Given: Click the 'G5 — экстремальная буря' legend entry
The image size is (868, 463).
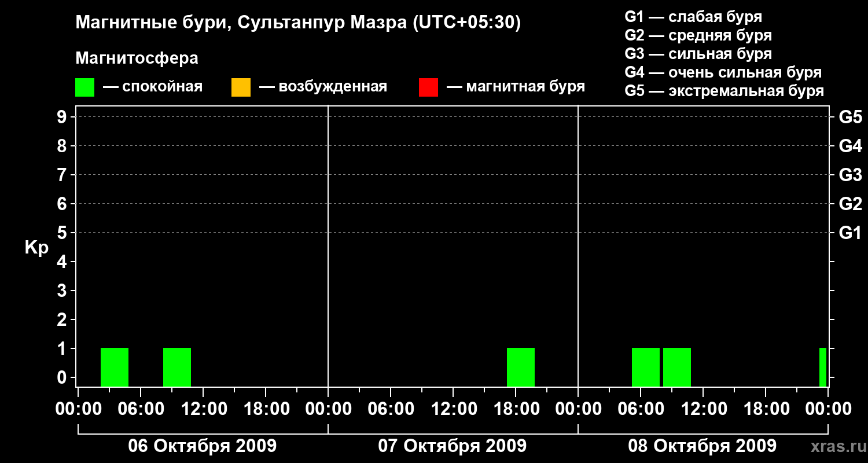Looking at the screenshot, I should click(x=724, y=91).
